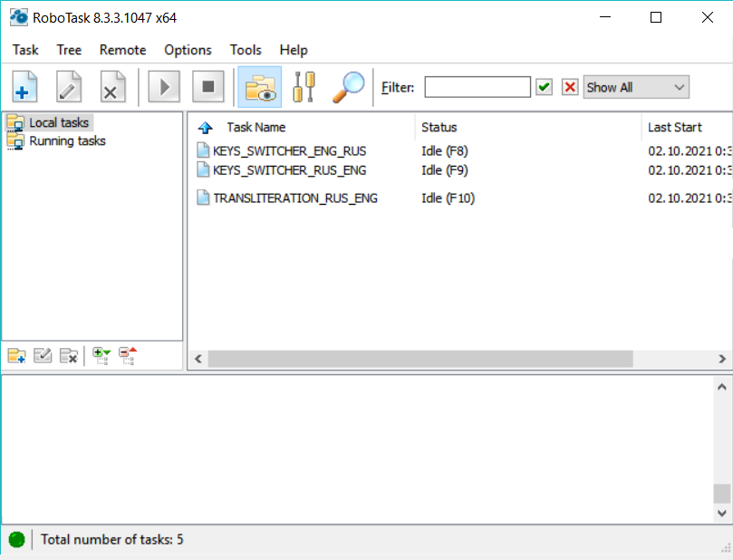
Task: Click the log pane scroll down arrow
Action: coord(722,513)
